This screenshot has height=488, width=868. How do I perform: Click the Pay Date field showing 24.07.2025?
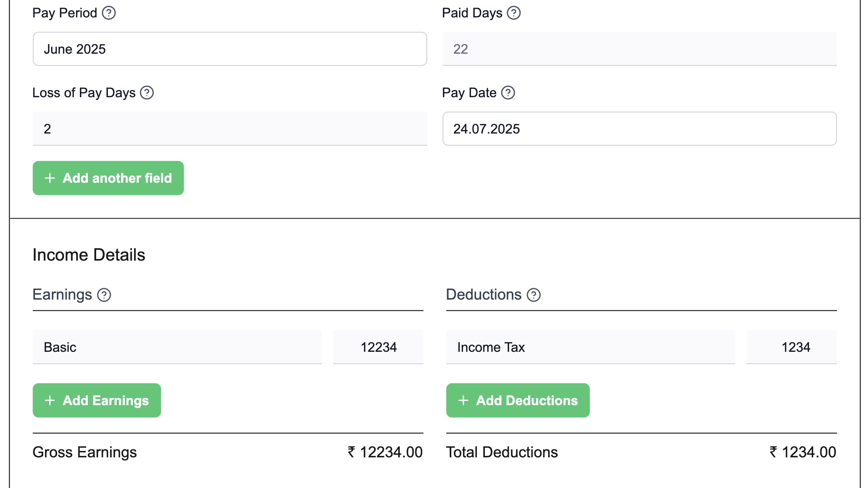[639, 129]
